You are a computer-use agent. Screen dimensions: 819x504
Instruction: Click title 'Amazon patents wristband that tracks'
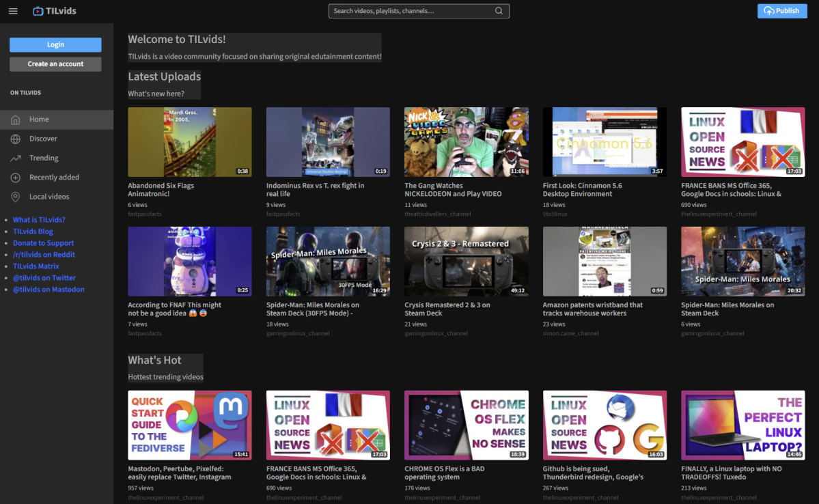click(593, 309)
